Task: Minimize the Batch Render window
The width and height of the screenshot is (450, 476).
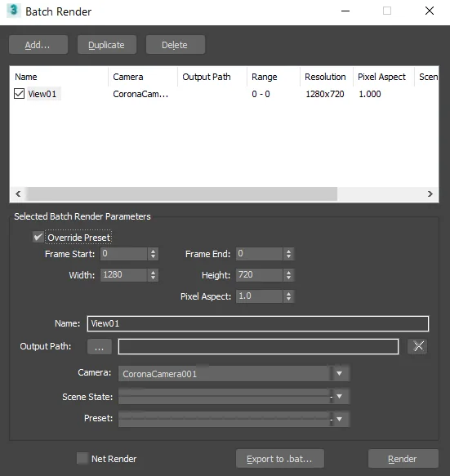Action: tap(345, 11)
